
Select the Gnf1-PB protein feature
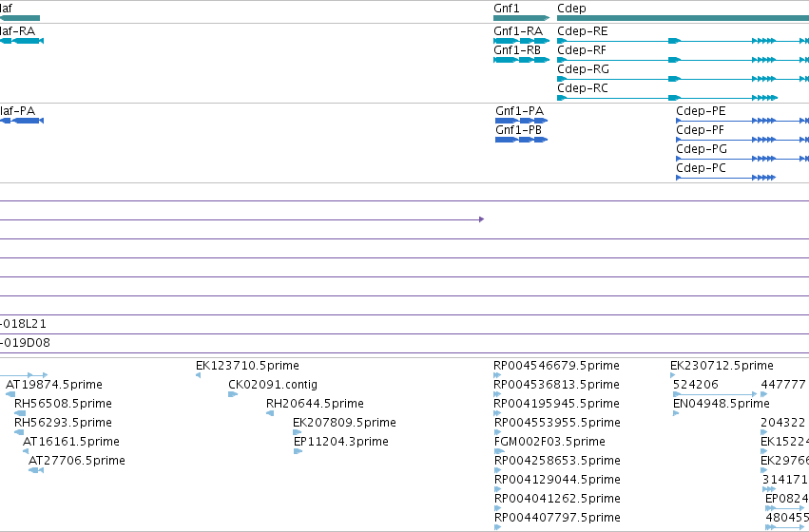[x=521, y=140]
